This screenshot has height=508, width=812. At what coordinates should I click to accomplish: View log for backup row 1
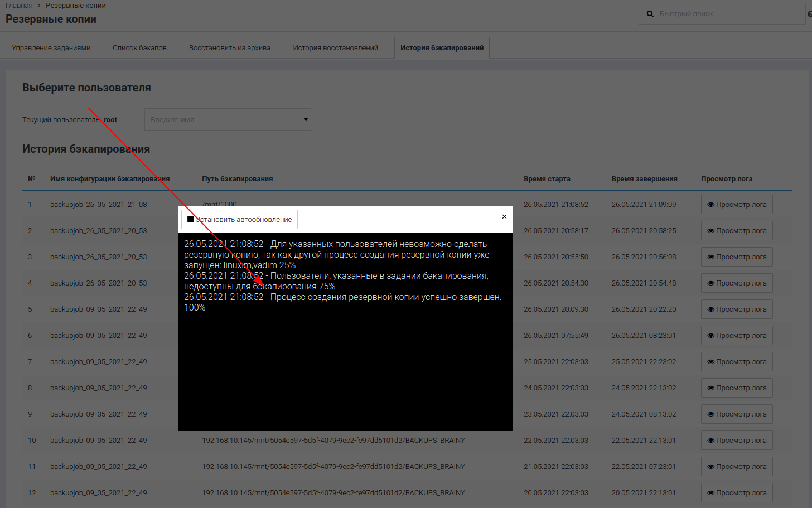point(736,205)
